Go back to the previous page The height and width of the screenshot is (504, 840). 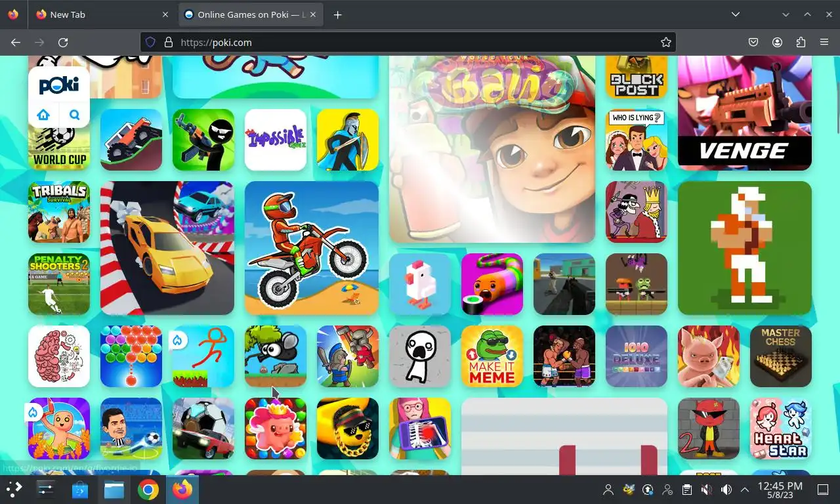pos(16,42)
